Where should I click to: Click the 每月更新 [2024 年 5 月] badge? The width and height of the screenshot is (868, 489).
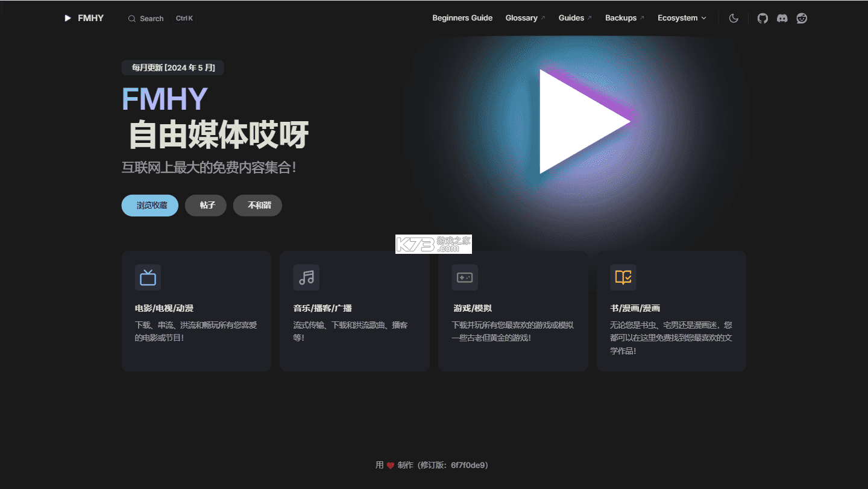(173, 68)
